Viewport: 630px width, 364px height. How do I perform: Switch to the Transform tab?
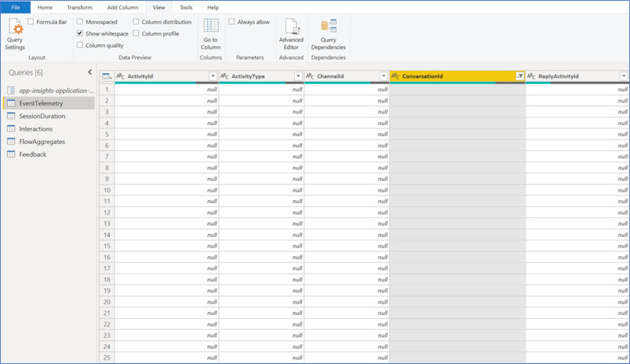(80, 7)
